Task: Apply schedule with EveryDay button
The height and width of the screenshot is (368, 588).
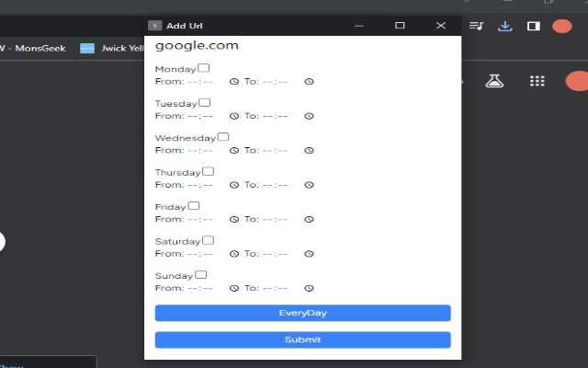Action: coord(302,313)
